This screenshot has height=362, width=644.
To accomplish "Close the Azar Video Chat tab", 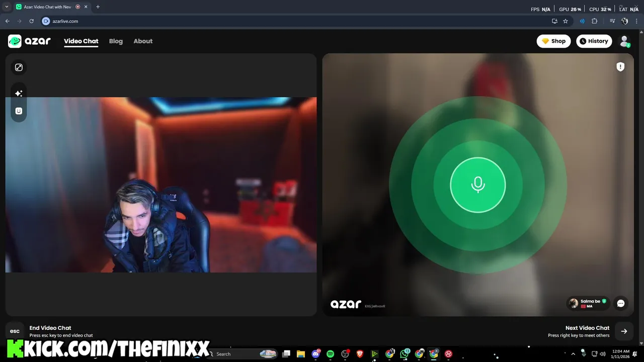I will click(87, 7).
